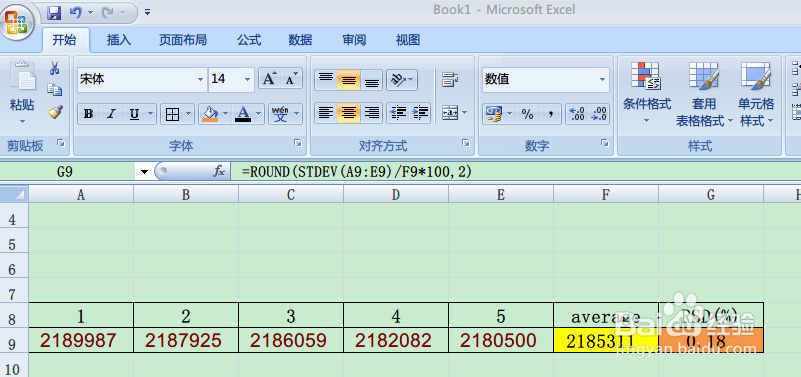The image size is (801, 377).
Task: Open 套用表格格式 table styles
Action: tap(704, 94)
